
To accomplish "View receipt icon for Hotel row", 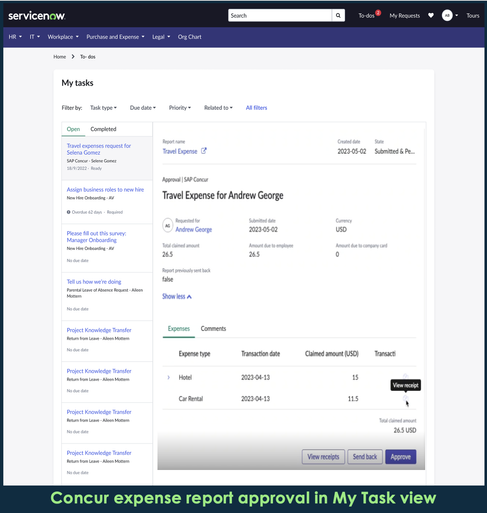I will (405, 376).
